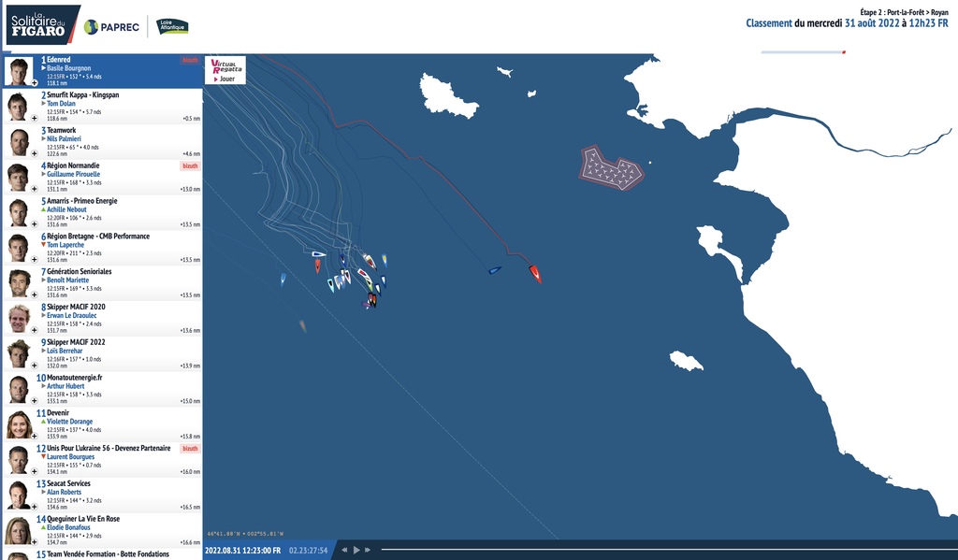Image resolution: width=958 pixels, height=560 pixels.
Task: Click the replay timestamp 2022.08.31 12:23:00 FR
Action: [x=242, y=551]
